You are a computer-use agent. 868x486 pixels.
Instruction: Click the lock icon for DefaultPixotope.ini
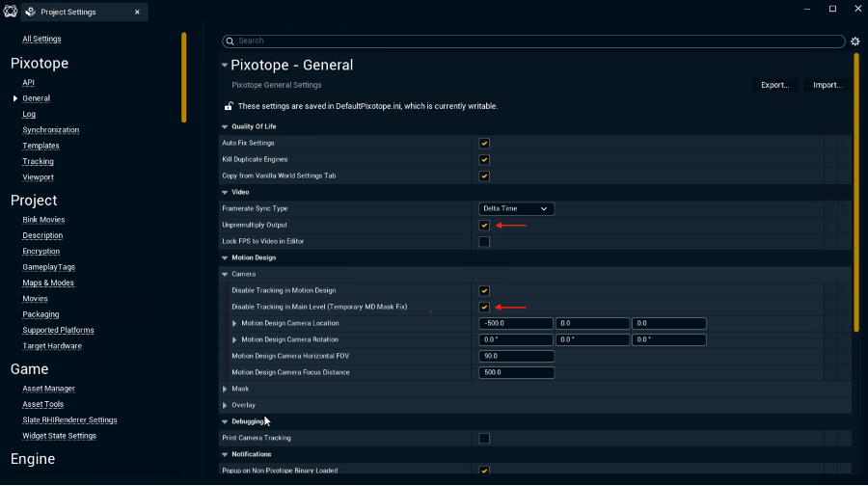click(229, 106)
